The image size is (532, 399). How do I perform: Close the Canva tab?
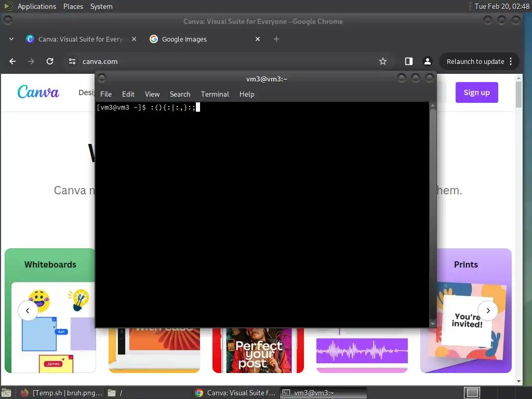134,39
